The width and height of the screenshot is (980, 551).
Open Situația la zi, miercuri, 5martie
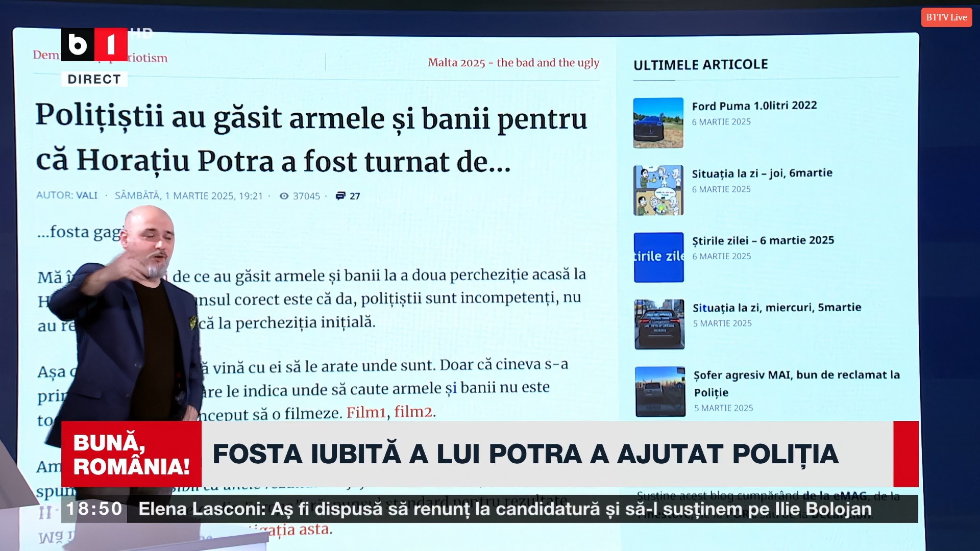pos(776,308)
